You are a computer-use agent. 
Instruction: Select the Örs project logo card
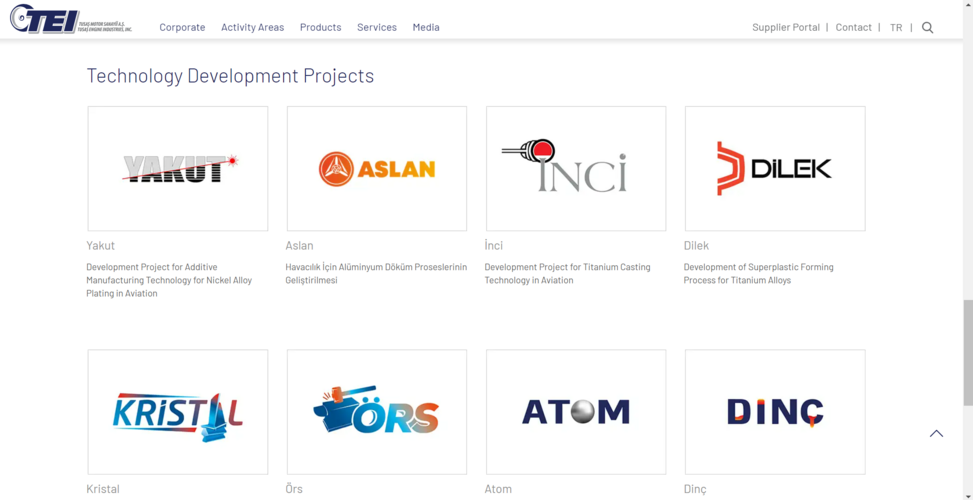pyautogui.click(x=377, y=412)
